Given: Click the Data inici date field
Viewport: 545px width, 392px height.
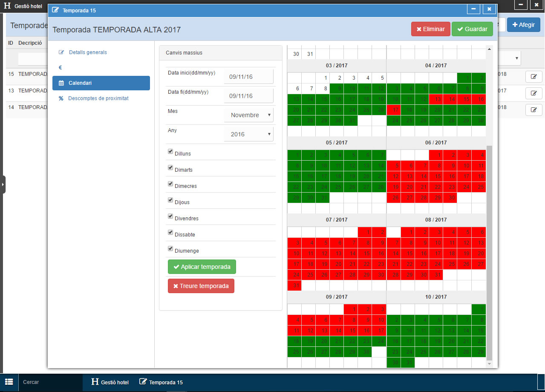Looking at the screenshot, I should 249,77.
